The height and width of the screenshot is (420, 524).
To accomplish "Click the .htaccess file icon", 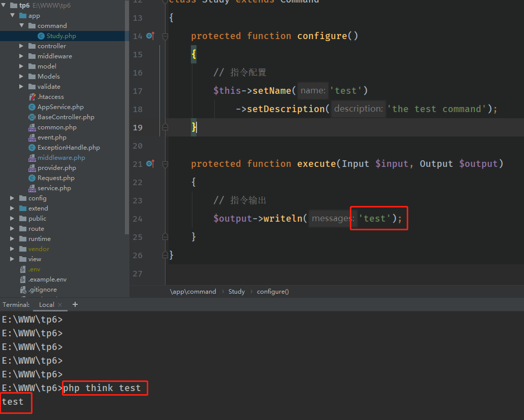I will pos(32,97).
